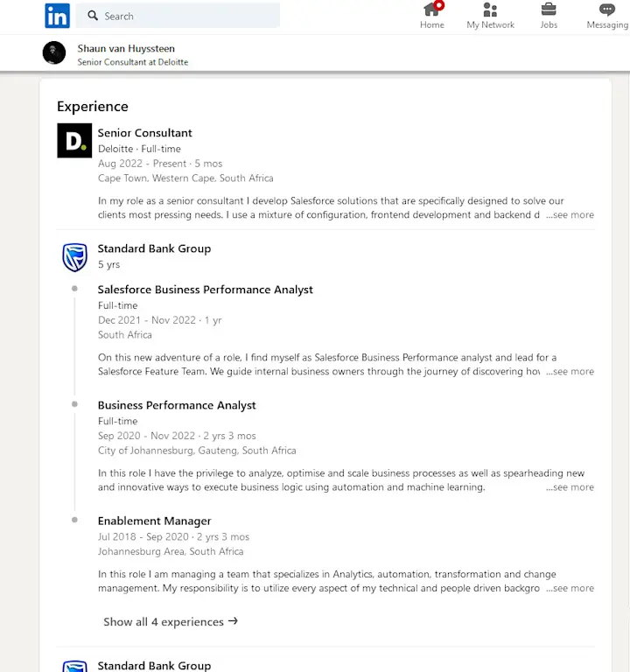This screenshot has width=630, height=672.
Task: Click the Home nav icon
Action: click(x=431, y=10)
